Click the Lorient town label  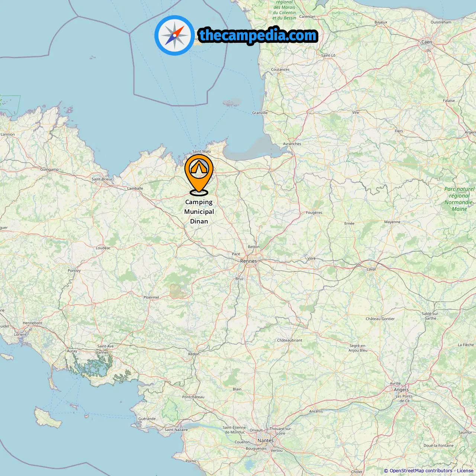[20, 334]
